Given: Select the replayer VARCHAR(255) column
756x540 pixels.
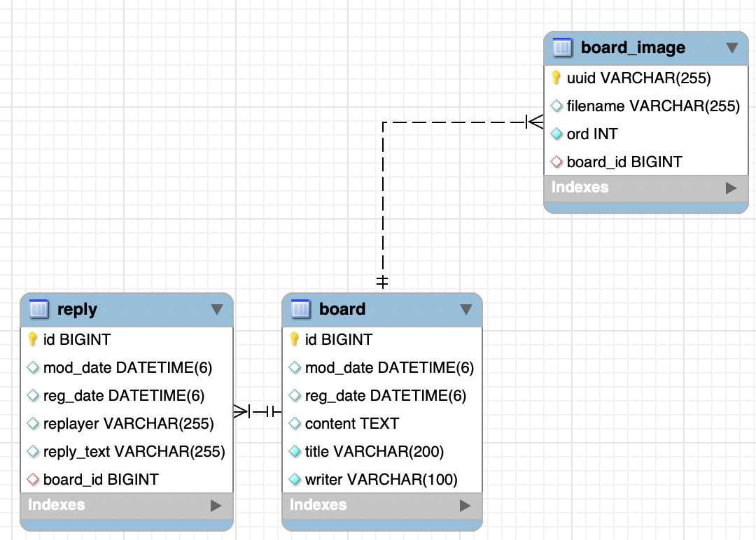Looking at the screenshot, I should 128,424.
